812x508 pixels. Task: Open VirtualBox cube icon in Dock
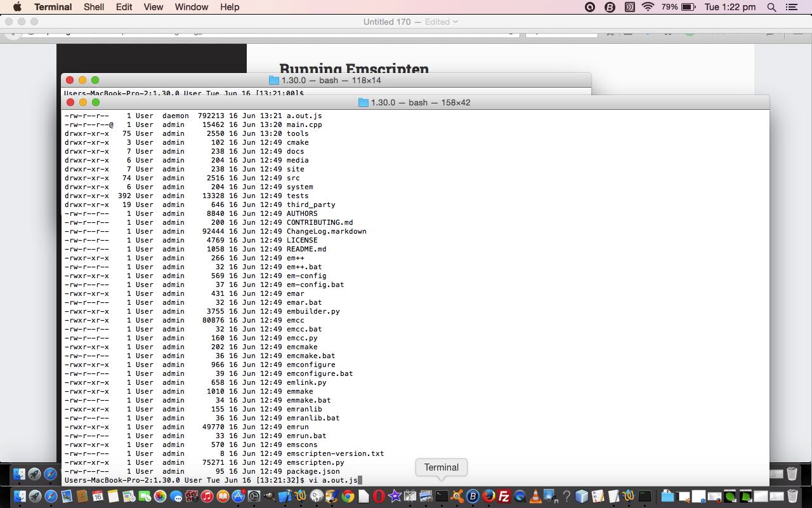[x=582, y=496]
